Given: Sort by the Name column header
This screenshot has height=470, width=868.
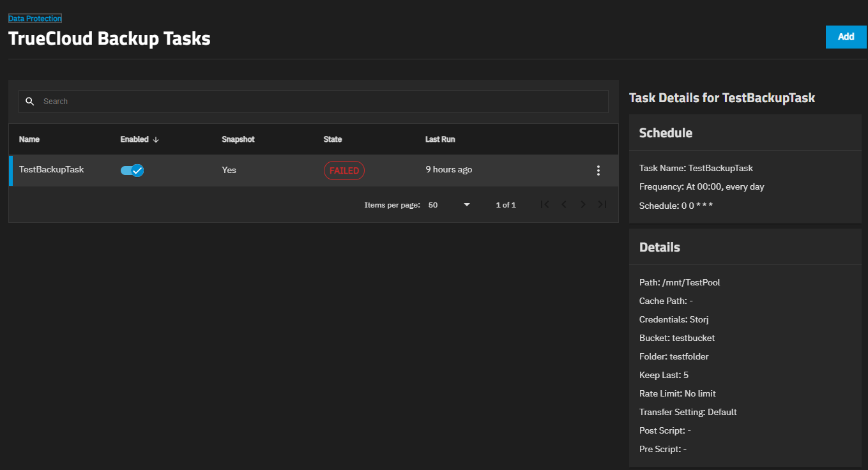Looking at the screenshot, I should [29, 139].
